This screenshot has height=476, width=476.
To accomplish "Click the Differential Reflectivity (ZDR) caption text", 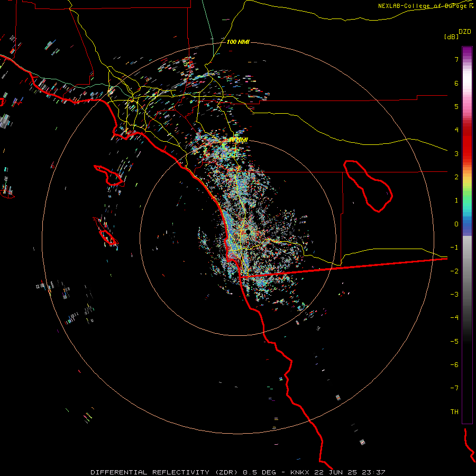I will pos(165,472).
